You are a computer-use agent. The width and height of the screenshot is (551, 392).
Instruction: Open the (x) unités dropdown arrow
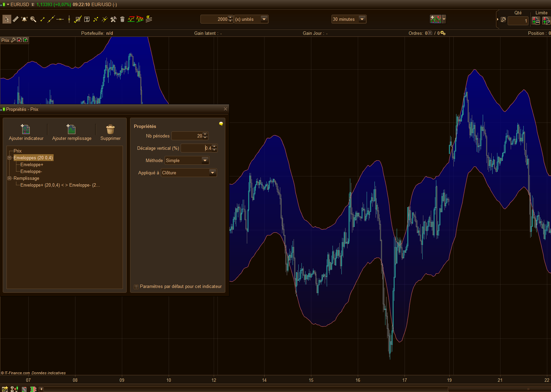(x=264, y=19)
